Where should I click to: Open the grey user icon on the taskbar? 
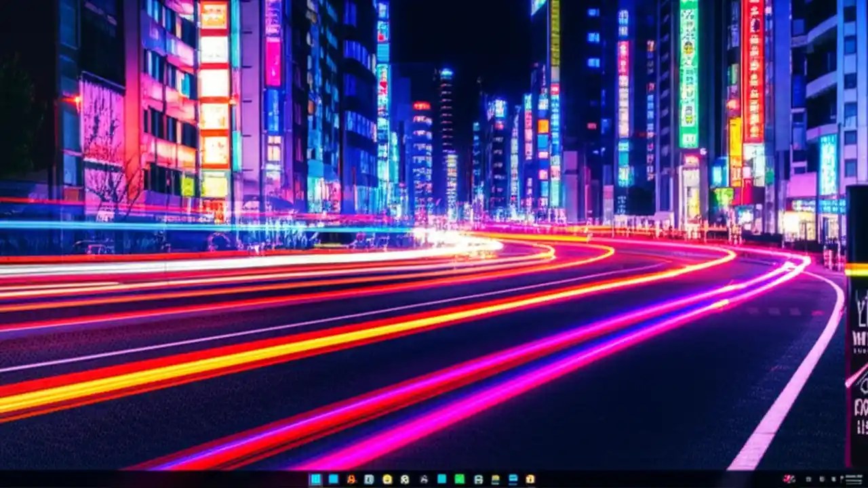425,479
